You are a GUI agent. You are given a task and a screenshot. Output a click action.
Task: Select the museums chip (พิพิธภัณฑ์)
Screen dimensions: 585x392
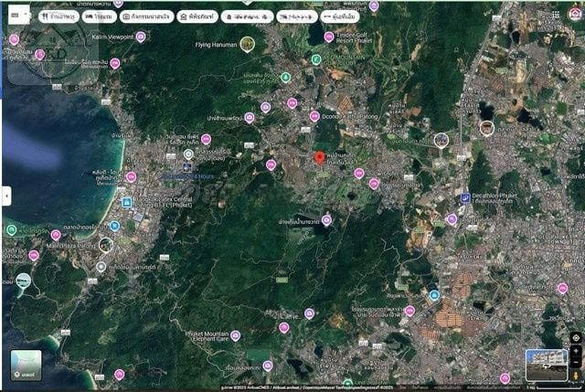197,16
